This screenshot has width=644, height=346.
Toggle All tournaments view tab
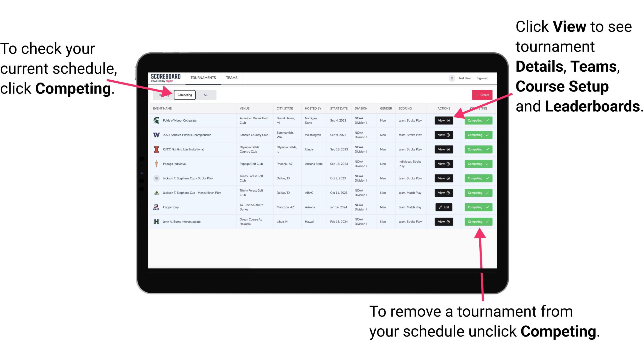point(205,95)
